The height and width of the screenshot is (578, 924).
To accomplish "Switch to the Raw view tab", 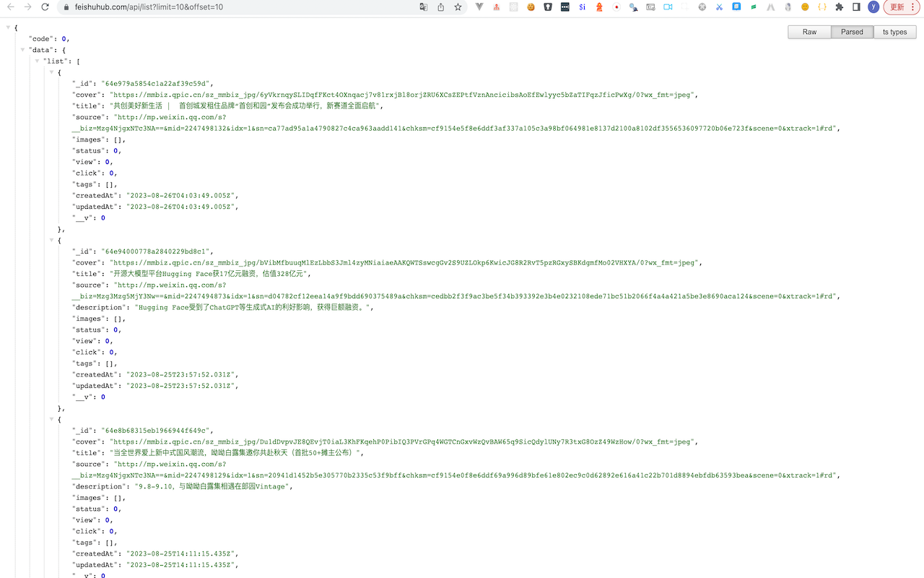I will pyautogui.click(x=809, y=32).
